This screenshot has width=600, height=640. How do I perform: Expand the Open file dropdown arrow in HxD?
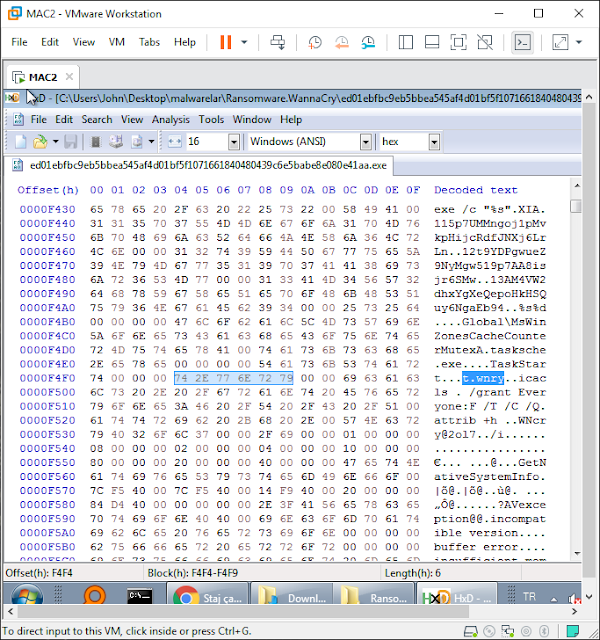pos(56,142)
